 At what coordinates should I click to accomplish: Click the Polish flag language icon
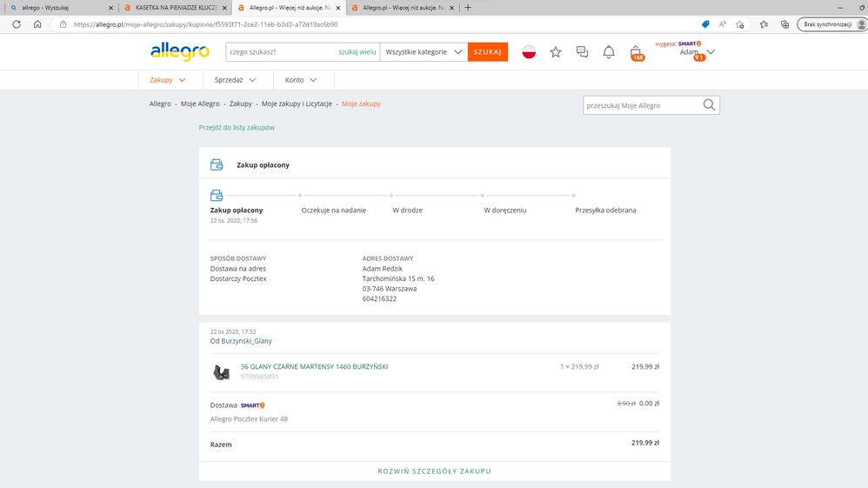tap(529, 52)
